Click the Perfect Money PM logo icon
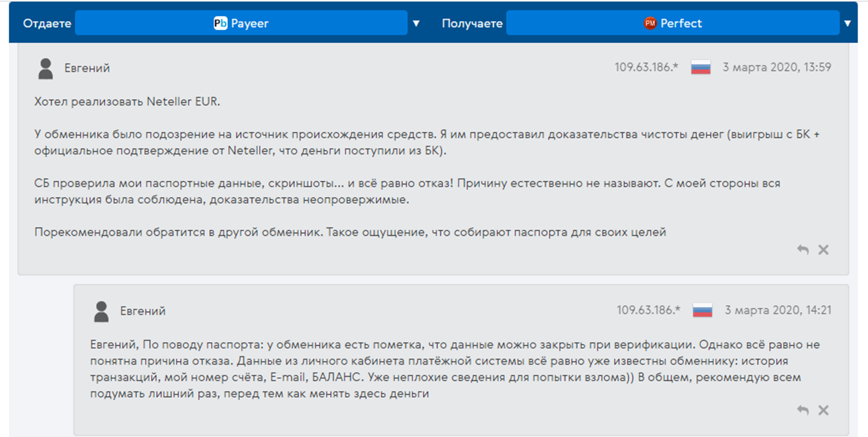The height and width of the screenshot is (437, 868). 650,23
